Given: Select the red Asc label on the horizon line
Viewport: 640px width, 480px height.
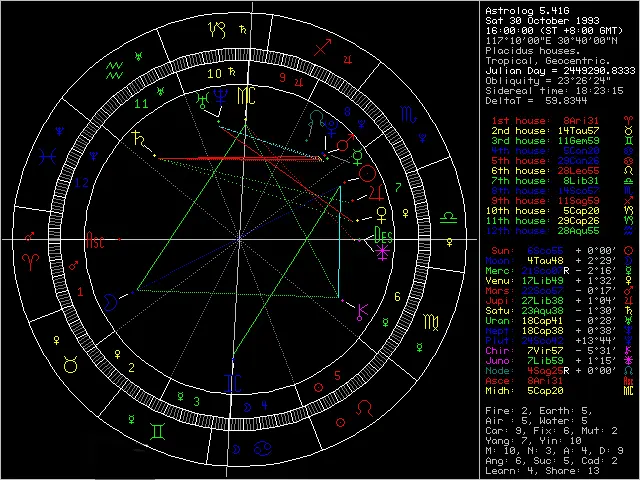Looking at the screenshot, I should click(x=95, y=240).
